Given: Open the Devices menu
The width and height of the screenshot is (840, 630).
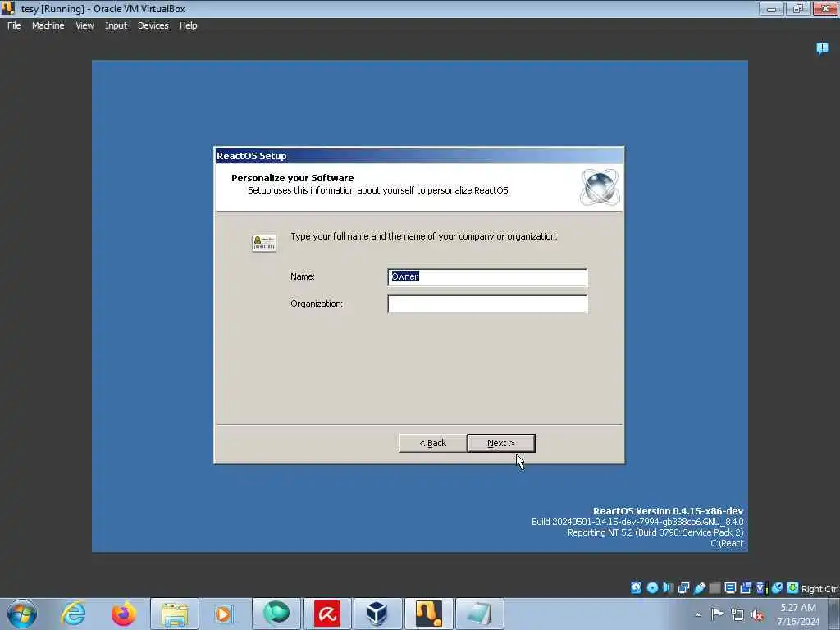Looking at the screenshot, I should coord(153,25).
